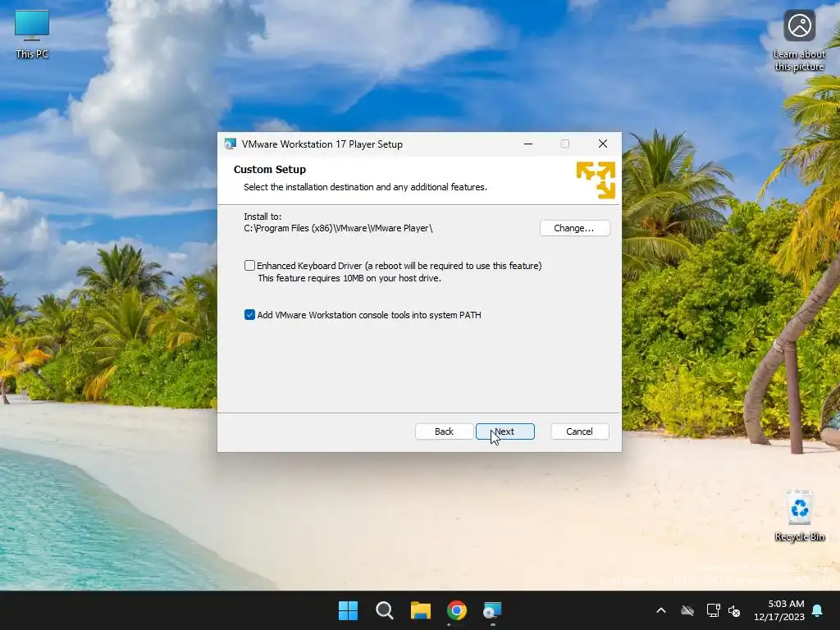Click the VMware installer taskbar icon

(x=492, y=610)
